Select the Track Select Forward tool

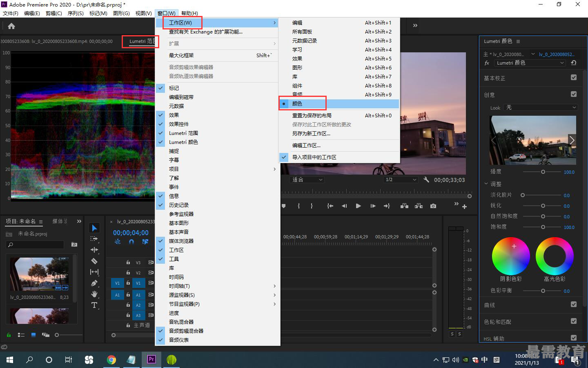click(x=94, y=239)
